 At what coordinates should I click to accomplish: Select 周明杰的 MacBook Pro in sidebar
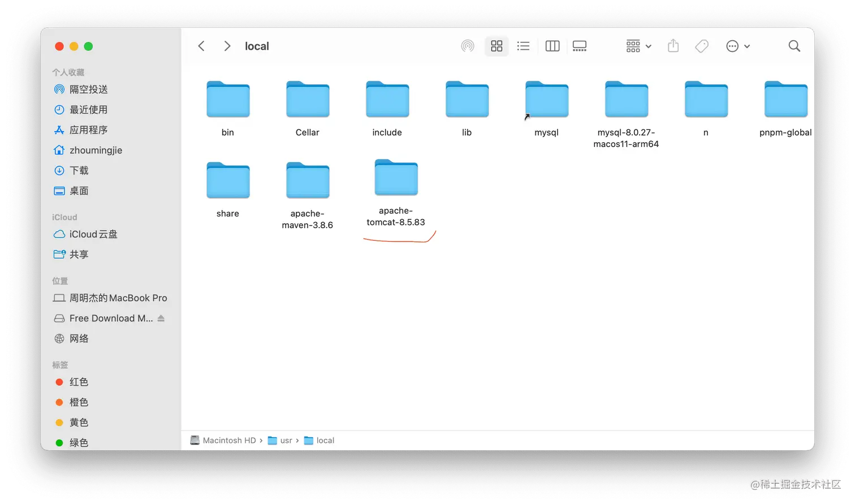(111, 298)
